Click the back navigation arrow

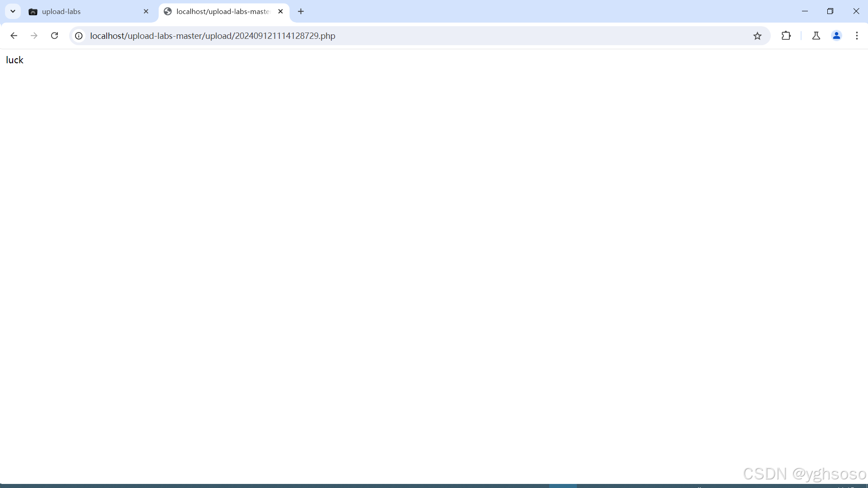[14, 36]
